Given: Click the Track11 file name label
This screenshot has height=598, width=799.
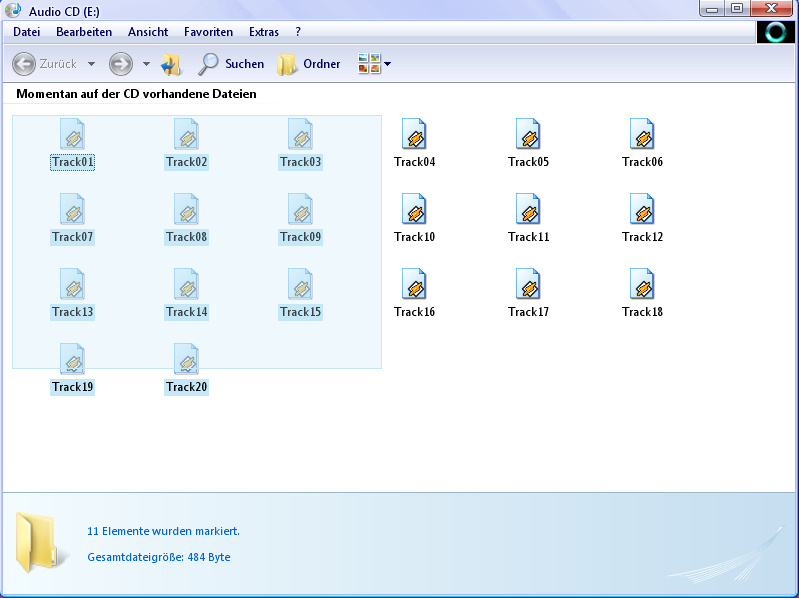Looking at the screenshot, I should point(528,237).
